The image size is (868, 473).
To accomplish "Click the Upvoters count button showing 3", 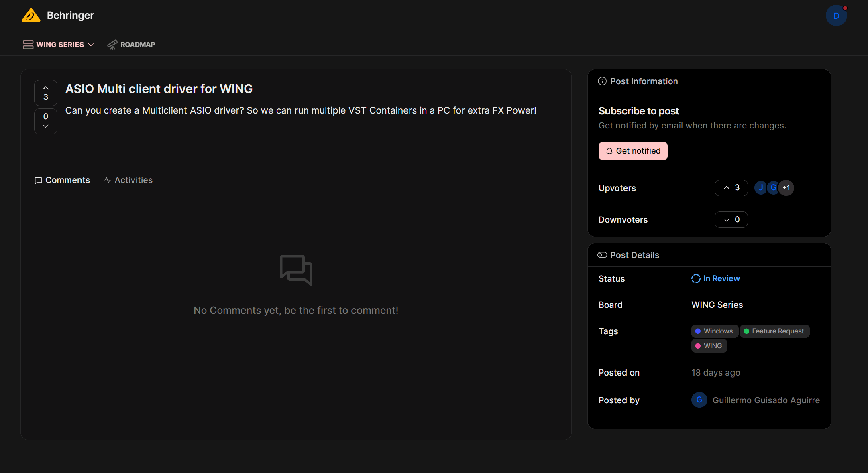I will point(731,188).
